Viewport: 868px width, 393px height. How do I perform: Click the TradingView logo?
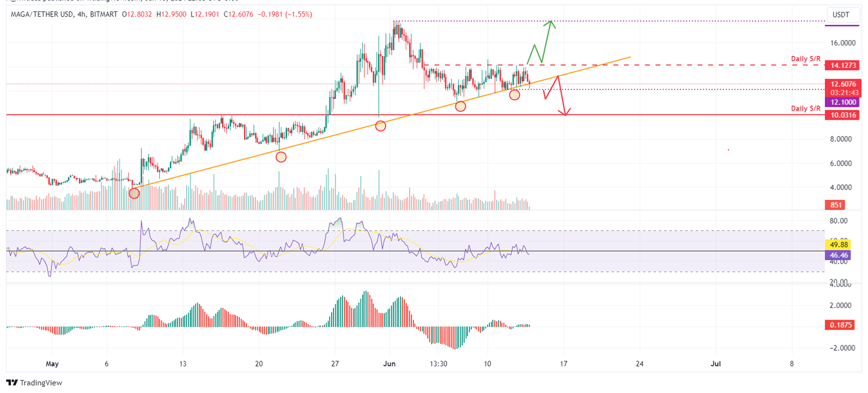[x=34, y=383]
